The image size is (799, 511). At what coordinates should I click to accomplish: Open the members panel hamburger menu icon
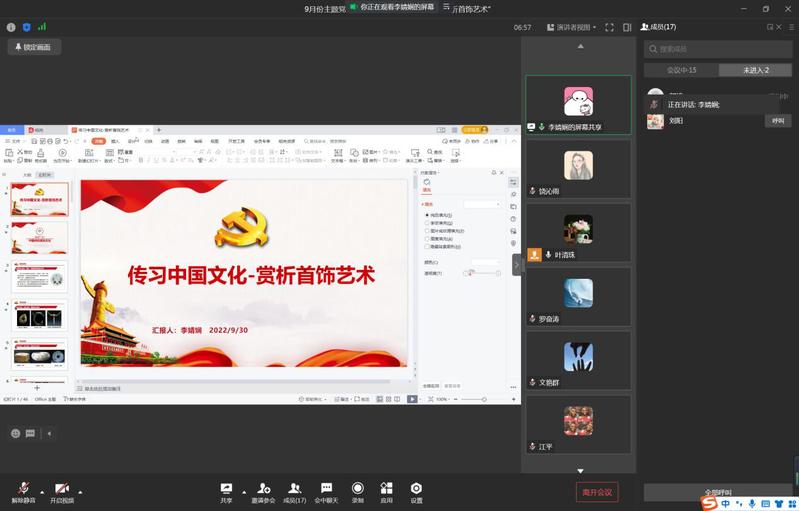pos(792,27)
